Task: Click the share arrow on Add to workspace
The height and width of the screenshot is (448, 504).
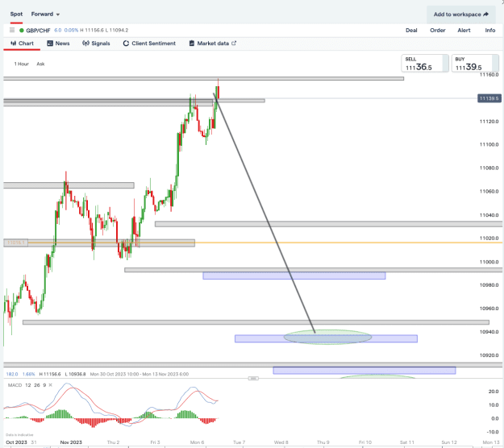Action: (485, 15)
